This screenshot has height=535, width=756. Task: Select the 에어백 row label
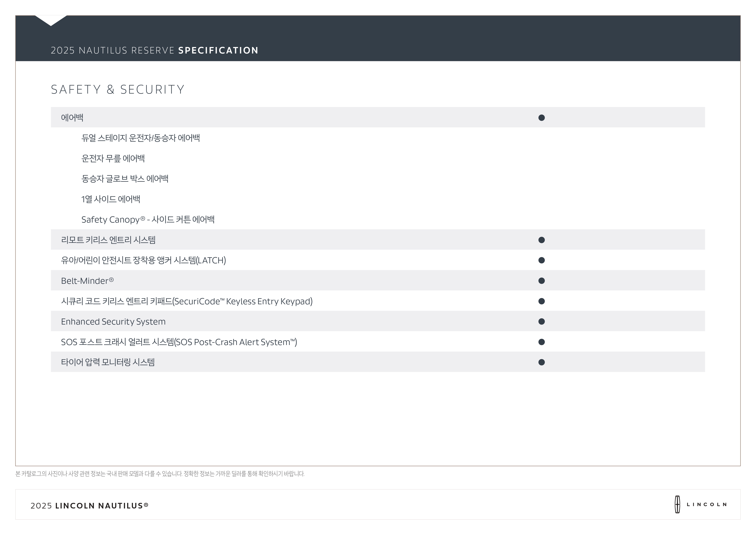(72, 118)
